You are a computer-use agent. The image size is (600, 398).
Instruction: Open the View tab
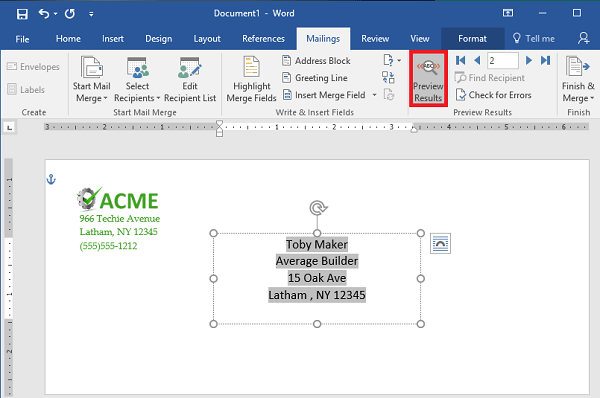point(420,39)
